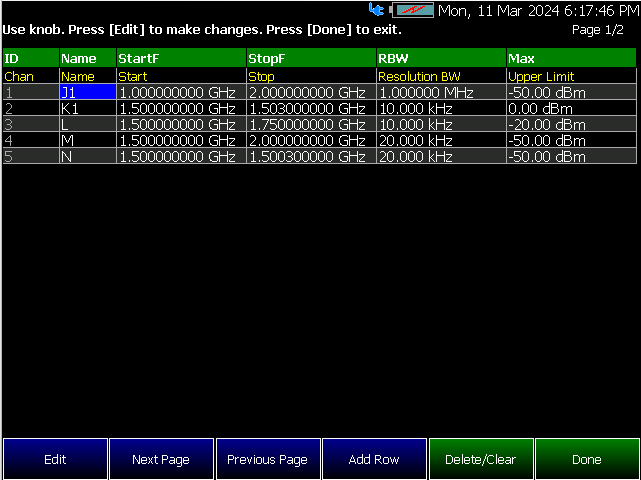
Task: Click the date and time display
Action: pyautogui.click(x=539, y=11)
